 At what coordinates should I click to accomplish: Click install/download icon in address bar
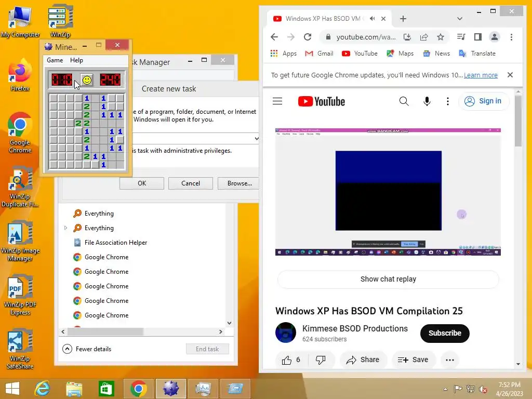(x=407, y=37)
